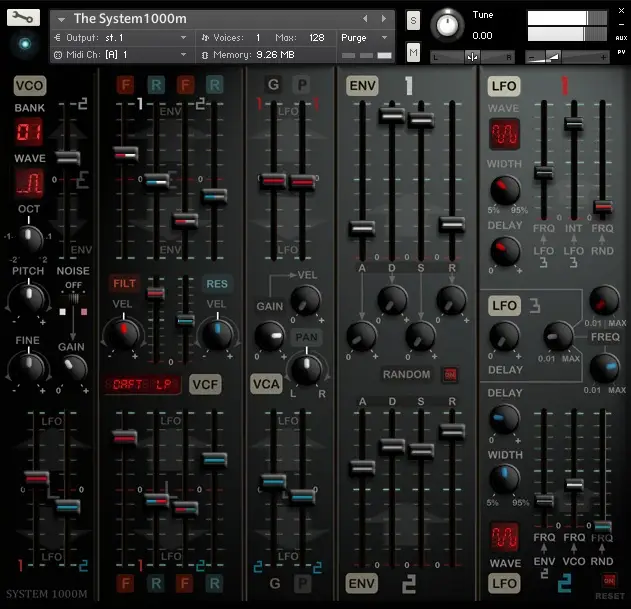The width and height of the screenshot is (631, 609).
Task: Click the VCF section label button
Action: pyautogui.click(x=205, y=384)
